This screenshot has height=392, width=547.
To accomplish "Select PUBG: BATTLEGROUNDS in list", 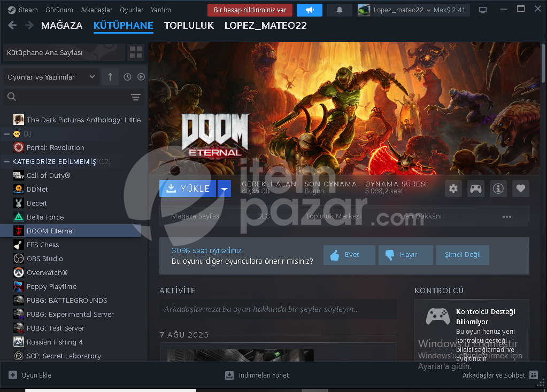I will (x=71, y=301).
